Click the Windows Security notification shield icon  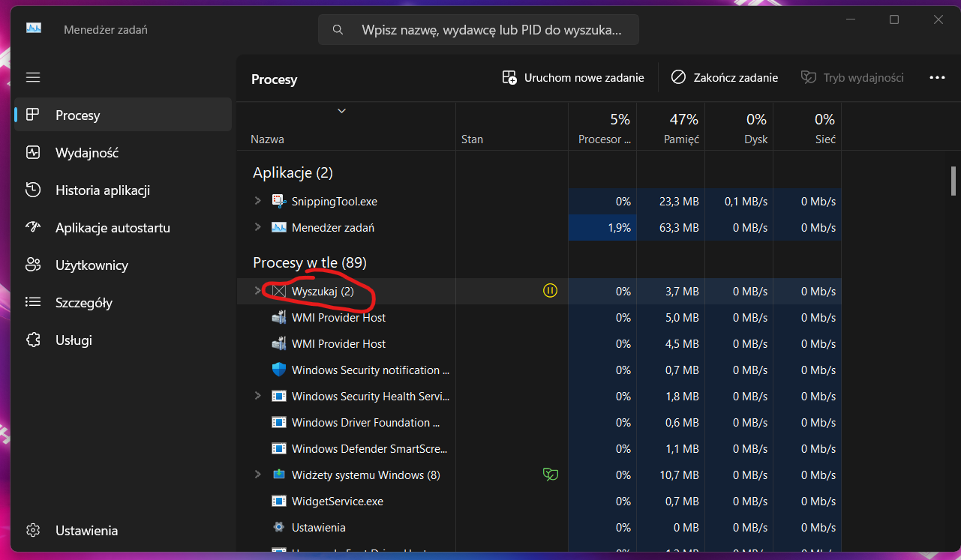pyautogui.click(x=279, y=370)
